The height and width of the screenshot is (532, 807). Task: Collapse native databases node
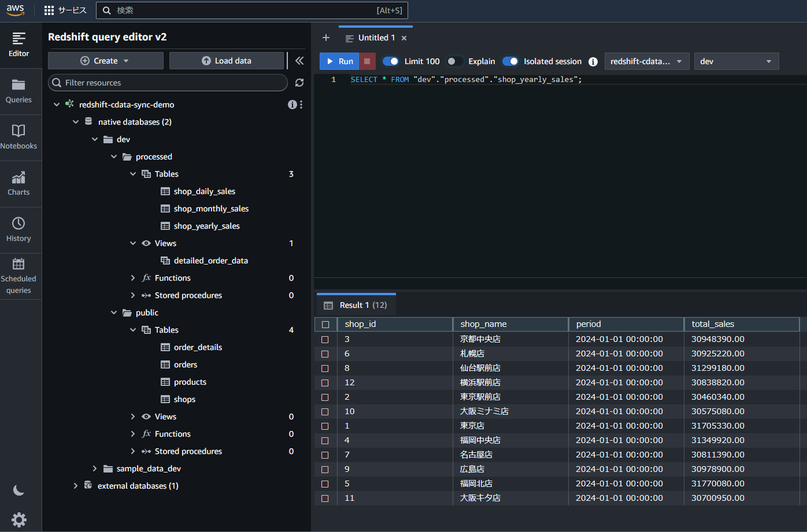click(x=76, y=122)
